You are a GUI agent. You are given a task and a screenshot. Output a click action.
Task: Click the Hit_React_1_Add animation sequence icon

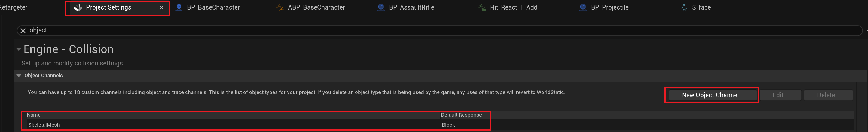point(482,7)
